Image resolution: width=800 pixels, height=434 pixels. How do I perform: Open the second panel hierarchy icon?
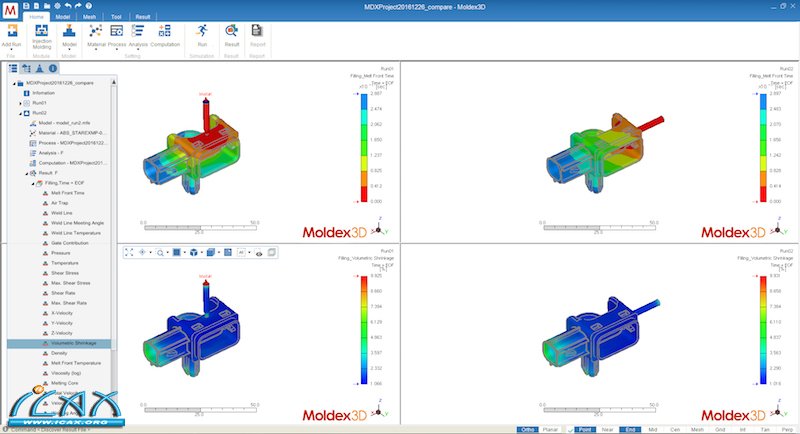26,68
